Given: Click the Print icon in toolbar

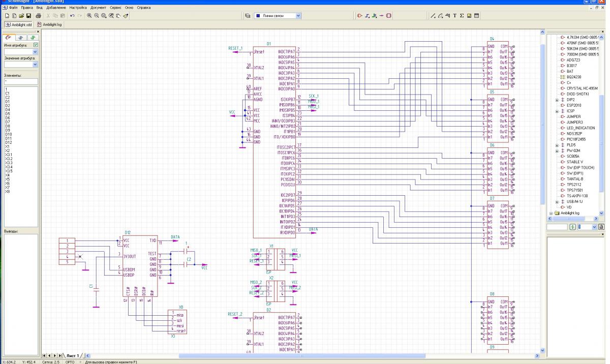Looking at the screenshot, I should coord(39,16).
